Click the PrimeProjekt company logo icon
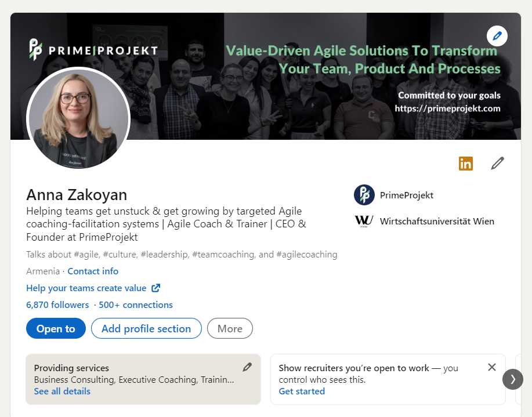Screen dimensions: 532x417 [364, 195]
